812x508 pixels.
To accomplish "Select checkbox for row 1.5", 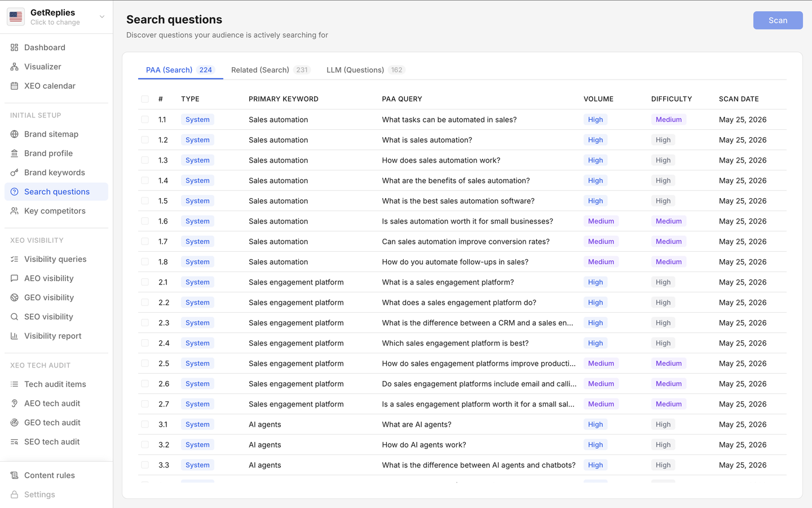I will coord(145,201).
